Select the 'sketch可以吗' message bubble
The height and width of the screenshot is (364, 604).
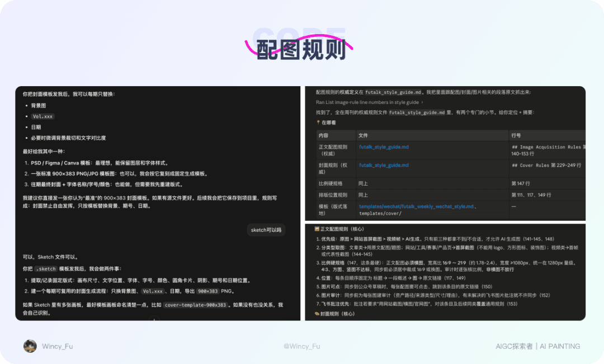tap(266, 230)
